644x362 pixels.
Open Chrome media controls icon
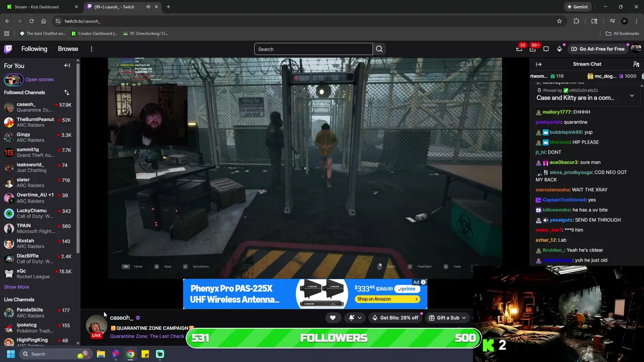(612, 21)
